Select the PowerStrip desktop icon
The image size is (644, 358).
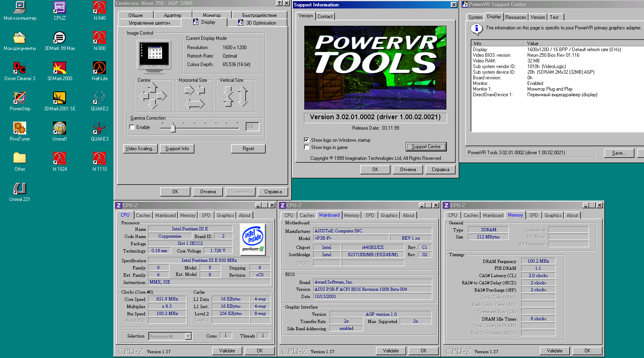[x=20, y=101]
